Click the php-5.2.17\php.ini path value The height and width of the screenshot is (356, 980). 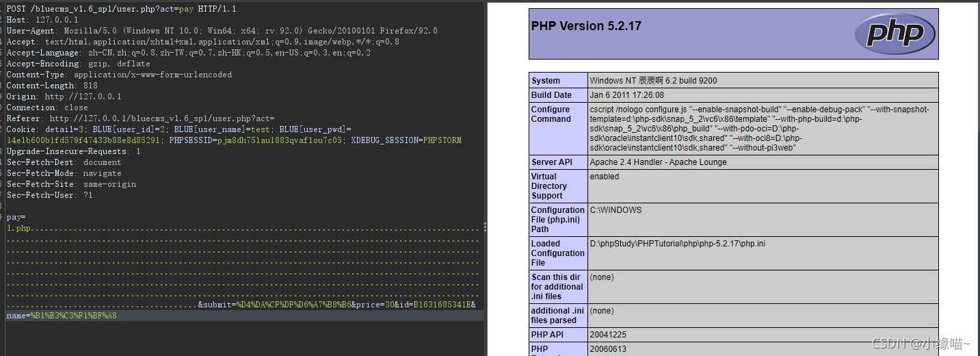[x=763, y=253]
